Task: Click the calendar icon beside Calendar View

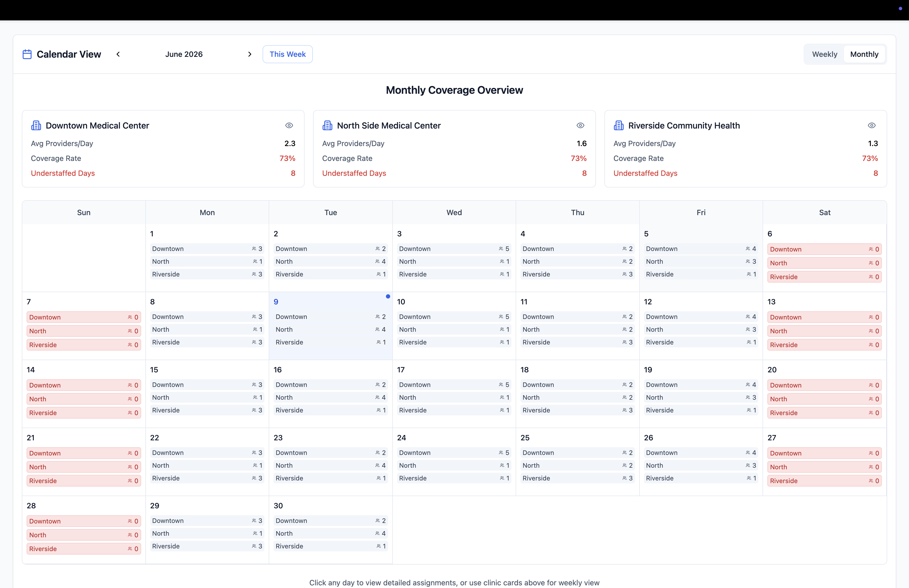Action: (x=27, y=54)
